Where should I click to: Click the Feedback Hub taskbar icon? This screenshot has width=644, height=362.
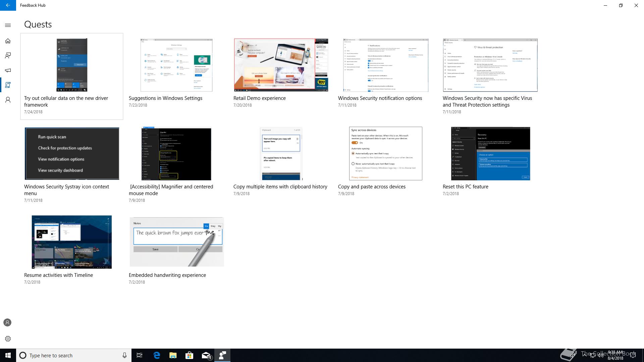coord(222,355)
